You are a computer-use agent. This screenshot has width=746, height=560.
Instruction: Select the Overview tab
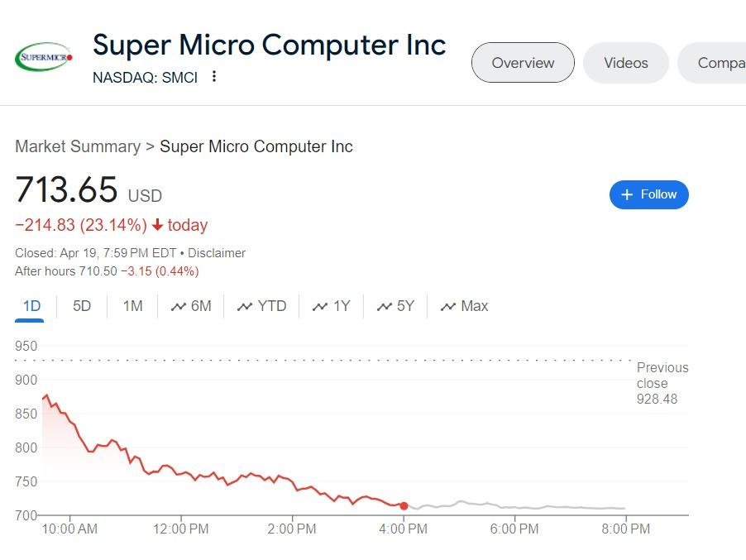point(522,62)
